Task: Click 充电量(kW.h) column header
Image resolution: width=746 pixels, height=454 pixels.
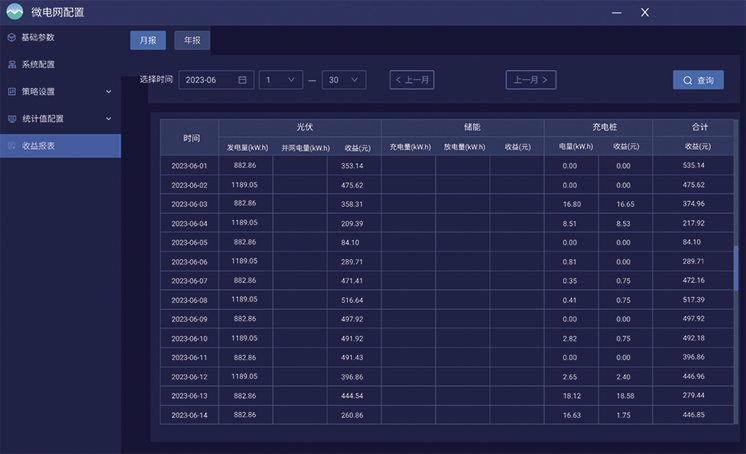Action: click(410, 147)
